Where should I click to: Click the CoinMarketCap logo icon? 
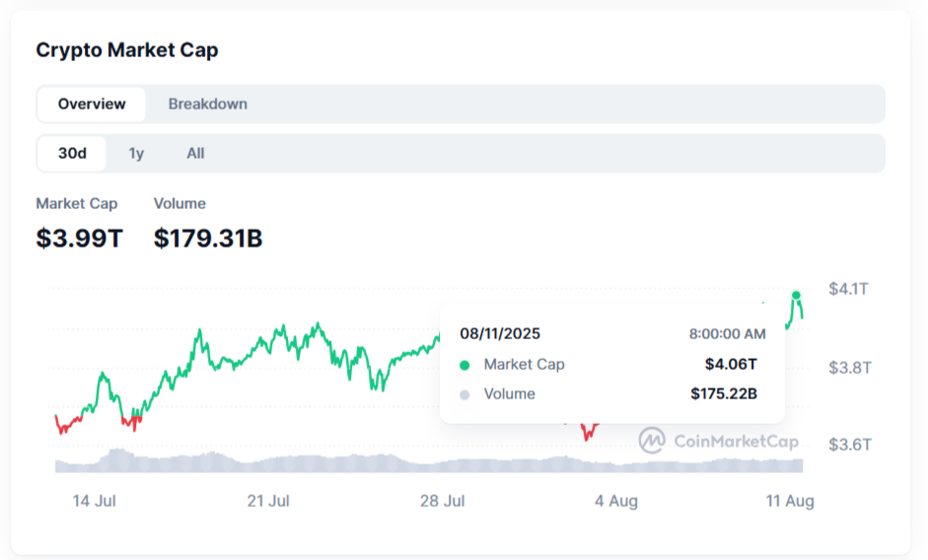652,440
